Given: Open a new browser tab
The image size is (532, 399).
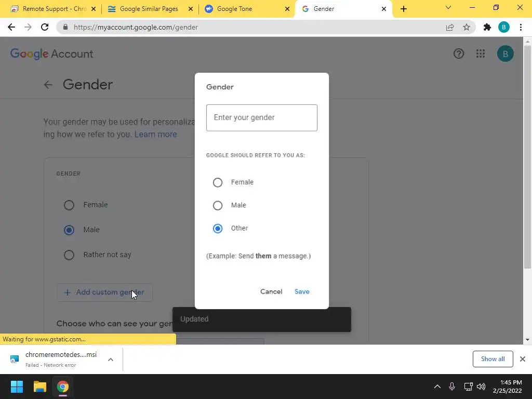Looking at the screenshot, I should point(403,9).
